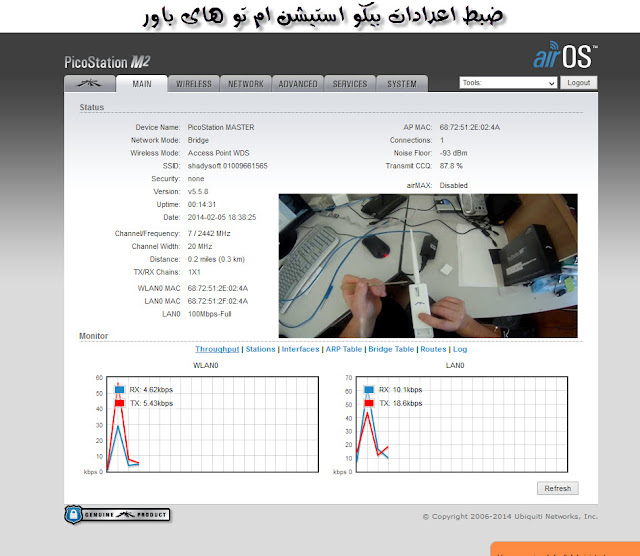Go to the SYSTEM tab
This screenshot has width=640, height=556.
(402, 84)
